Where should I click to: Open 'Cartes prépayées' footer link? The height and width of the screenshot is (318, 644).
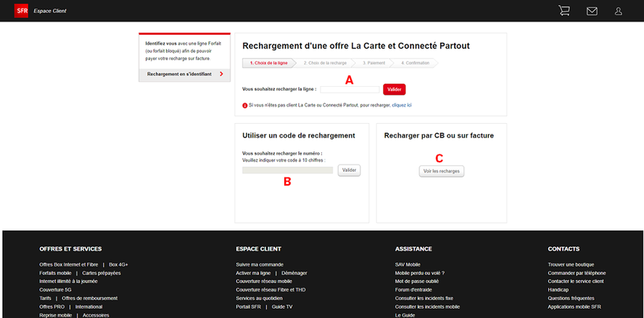[102, 273]
